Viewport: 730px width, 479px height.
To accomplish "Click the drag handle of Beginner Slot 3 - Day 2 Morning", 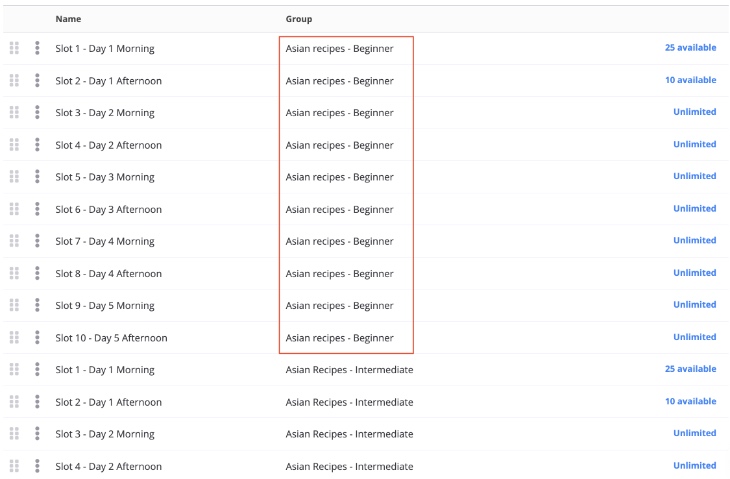I will (x=14, y=112).
